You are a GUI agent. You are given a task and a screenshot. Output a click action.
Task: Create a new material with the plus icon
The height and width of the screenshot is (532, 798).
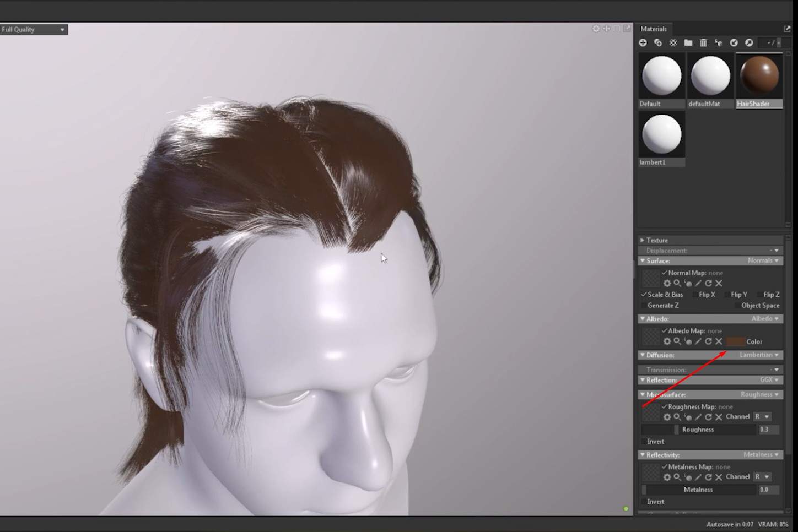pyautogui.click(x=643, y=42)
